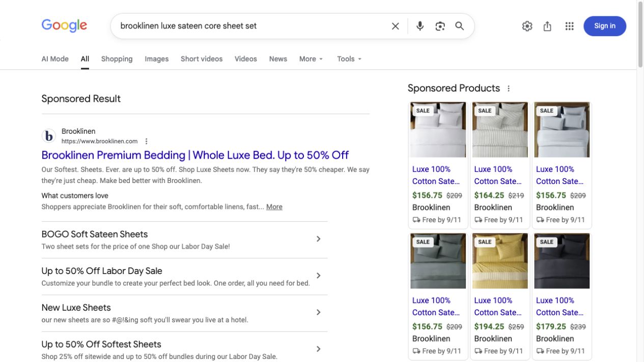Clear the search query with the X icon
Viewport: 644px width, 362px height.
(x=395, y=26)
